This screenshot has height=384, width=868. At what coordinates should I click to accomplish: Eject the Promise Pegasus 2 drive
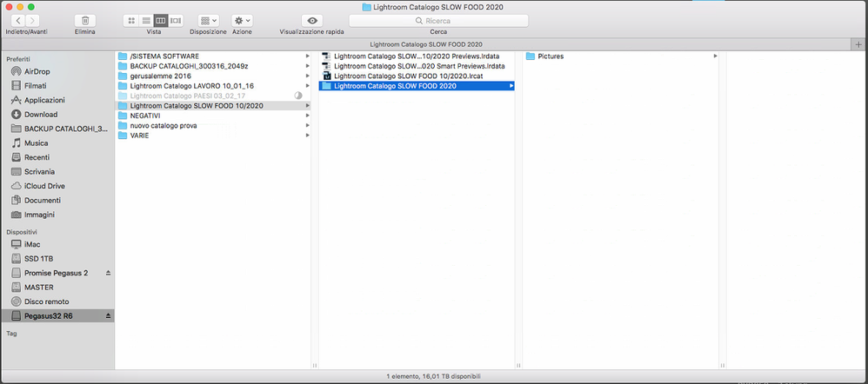click(x=109, y=274)
